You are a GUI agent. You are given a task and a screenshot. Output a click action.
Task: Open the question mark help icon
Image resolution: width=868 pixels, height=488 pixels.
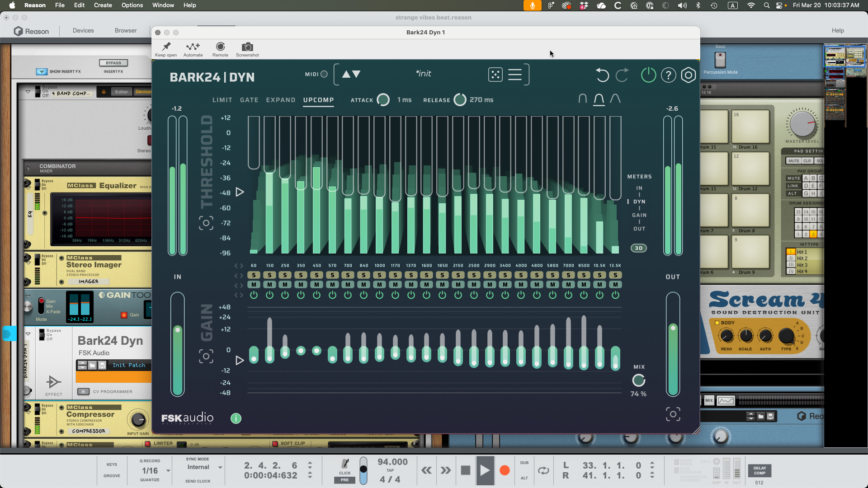(668, 75)
